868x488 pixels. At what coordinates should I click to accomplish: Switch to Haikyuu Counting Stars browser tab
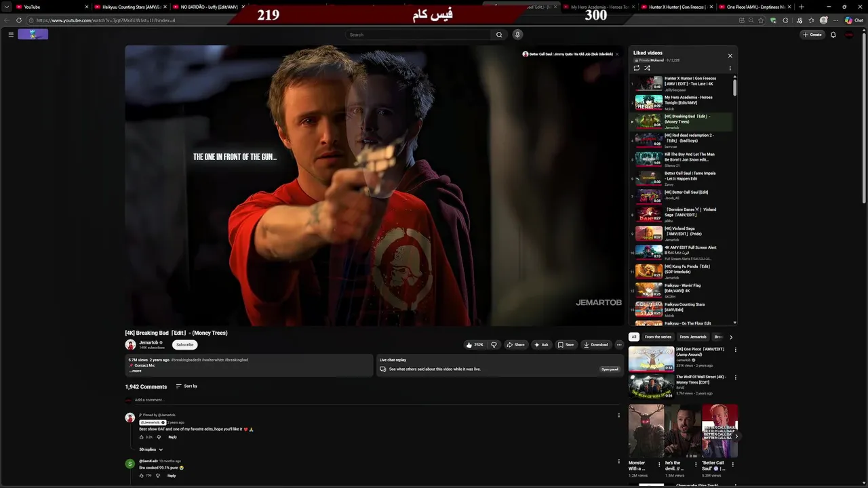(131, 7)
